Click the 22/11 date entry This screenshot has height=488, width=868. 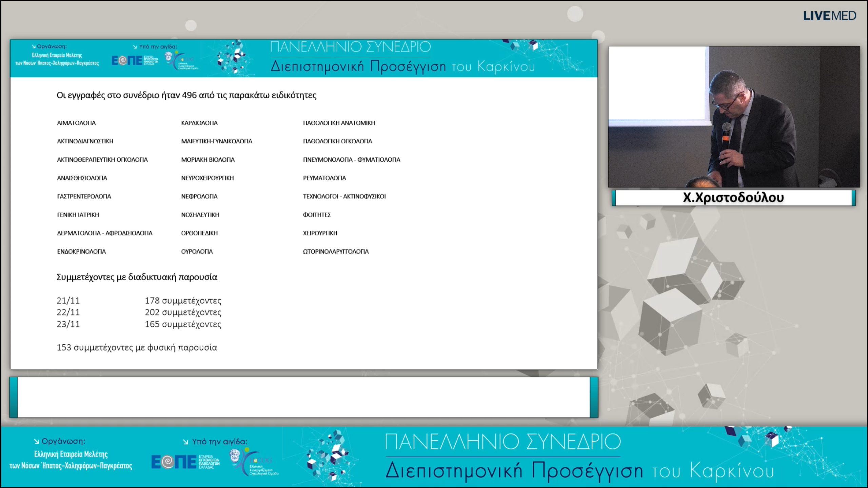click(68, 312)
